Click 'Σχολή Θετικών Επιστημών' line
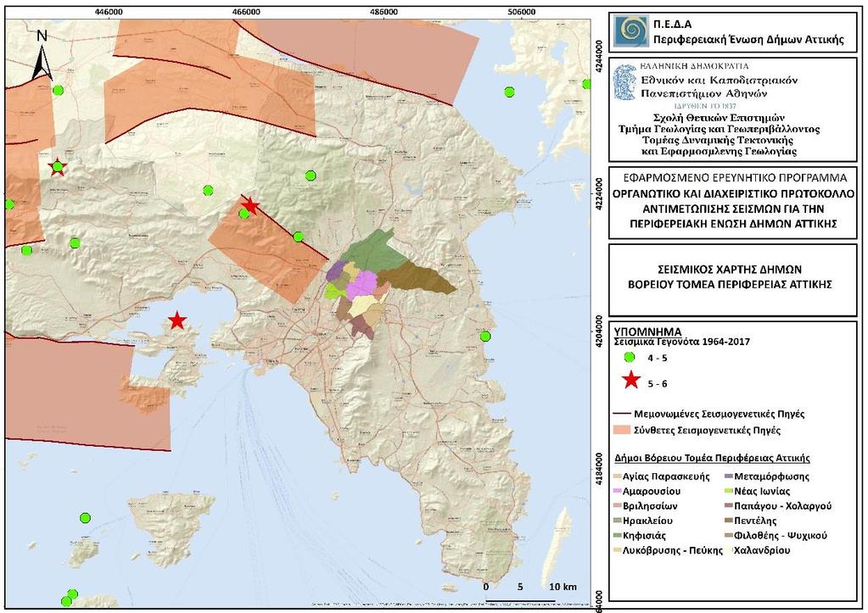 point(719,118)
